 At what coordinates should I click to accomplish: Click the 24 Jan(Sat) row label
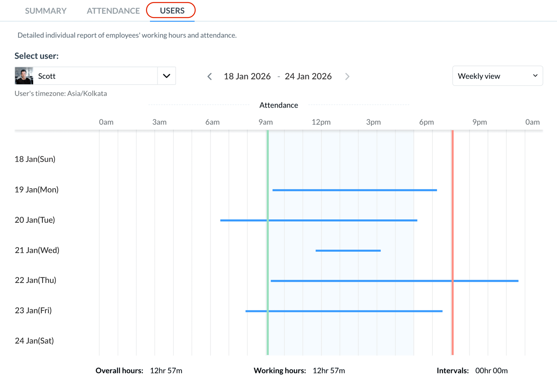34,341
